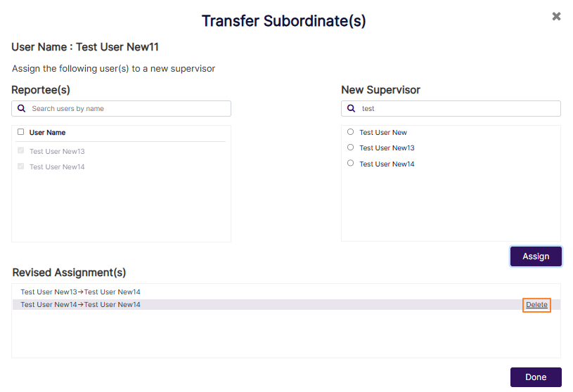Tick the Test User New13 reportee checkbox
The height and width of the screenshot is (392, 573).
pyautogui.click(x=21, y=150)
